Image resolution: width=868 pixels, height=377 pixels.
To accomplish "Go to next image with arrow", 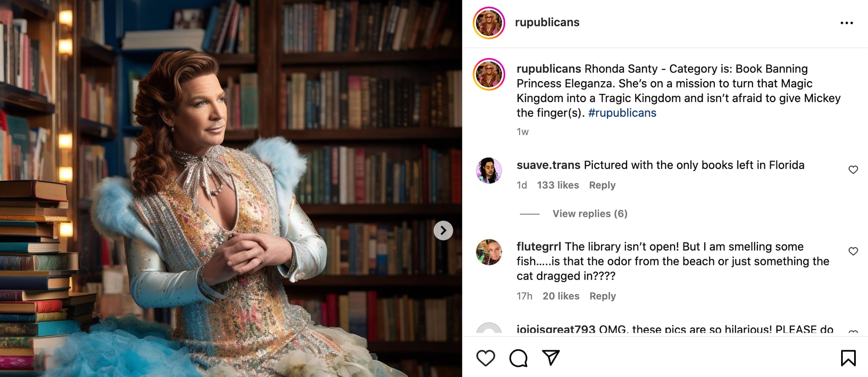I will point(443,230).
